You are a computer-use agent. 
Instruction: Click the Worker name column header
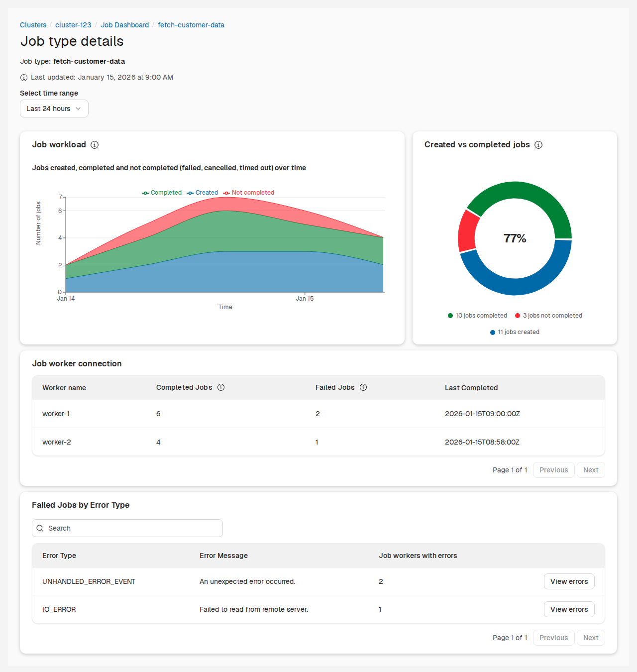(64, 388)
